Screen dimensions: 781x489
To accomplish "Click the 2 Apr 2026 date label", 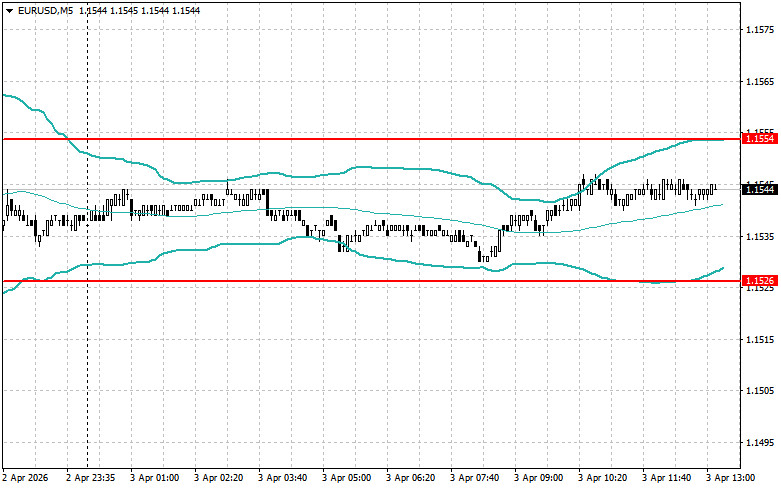I will click(x=25, y=478).
